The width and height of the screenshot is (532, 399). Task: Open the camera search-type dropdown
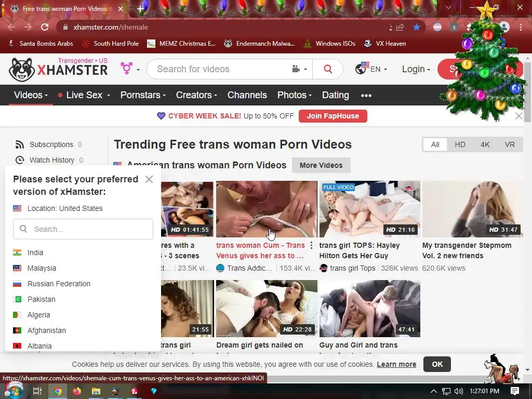tap(300, 69)
